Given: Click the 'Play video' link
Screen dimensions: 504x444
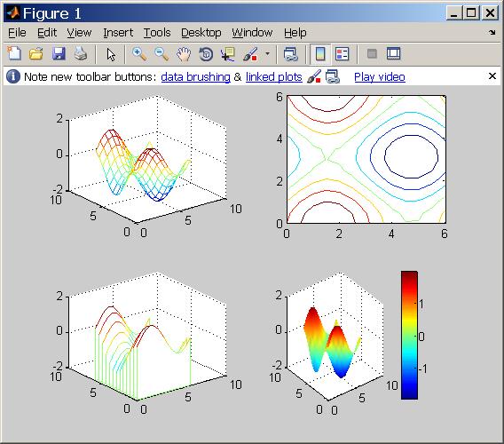Looking at the screenshot, I should (380, 77).
